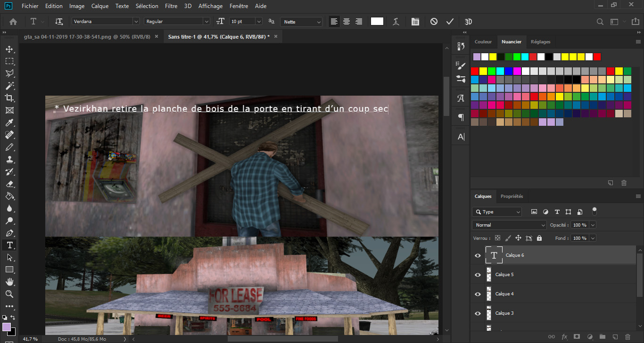Select the Magic Wand tool
The image size is (644, 343).
[9, 86]
